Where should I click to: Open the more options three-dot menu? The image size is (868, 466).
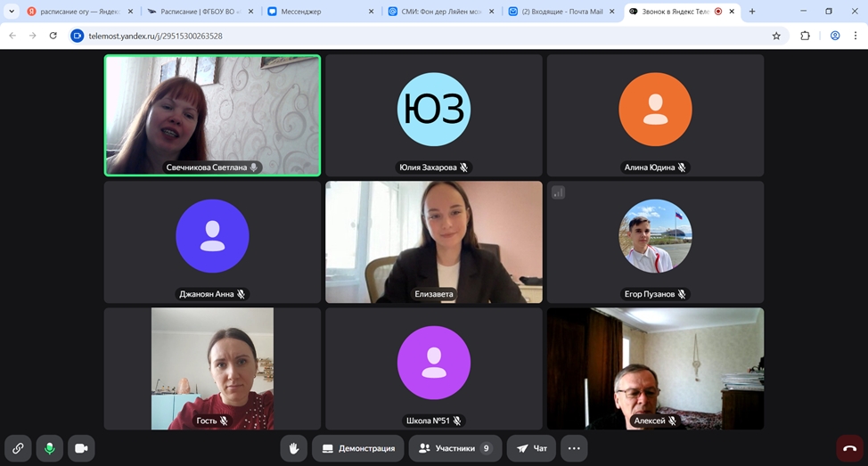(574, 448)
